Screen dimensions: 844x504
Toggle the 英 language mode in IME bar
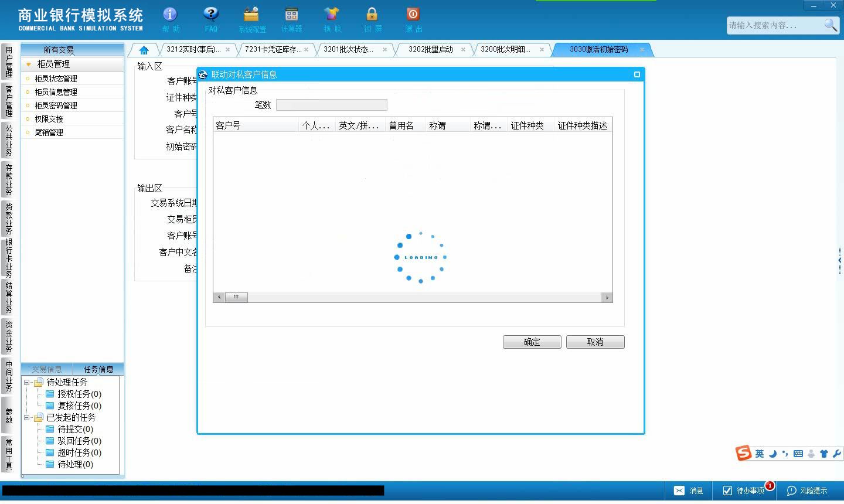[x=760, y=454]
